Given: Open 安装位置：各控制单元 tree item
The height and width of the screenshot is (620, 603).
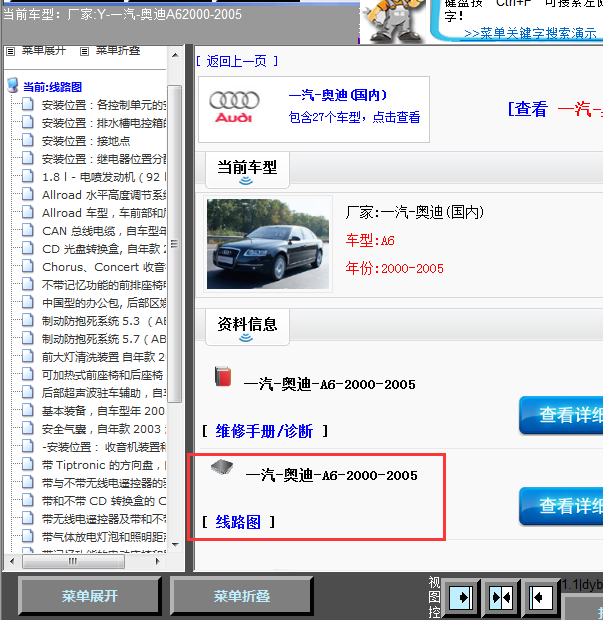Looking at the screenshot, I should click(104, 105).
